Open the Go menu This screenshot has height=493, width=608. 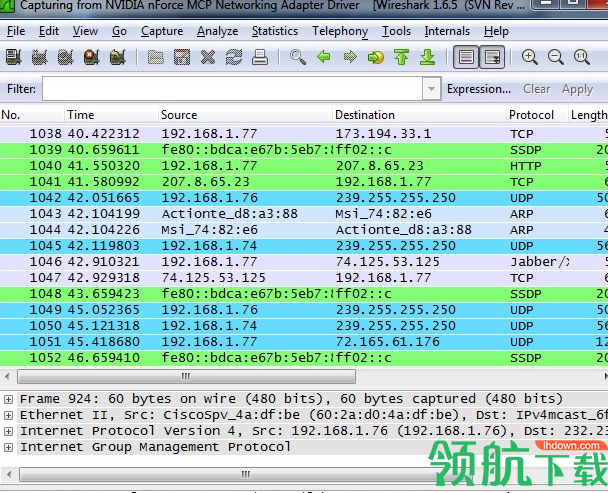(x=119, y=31)
